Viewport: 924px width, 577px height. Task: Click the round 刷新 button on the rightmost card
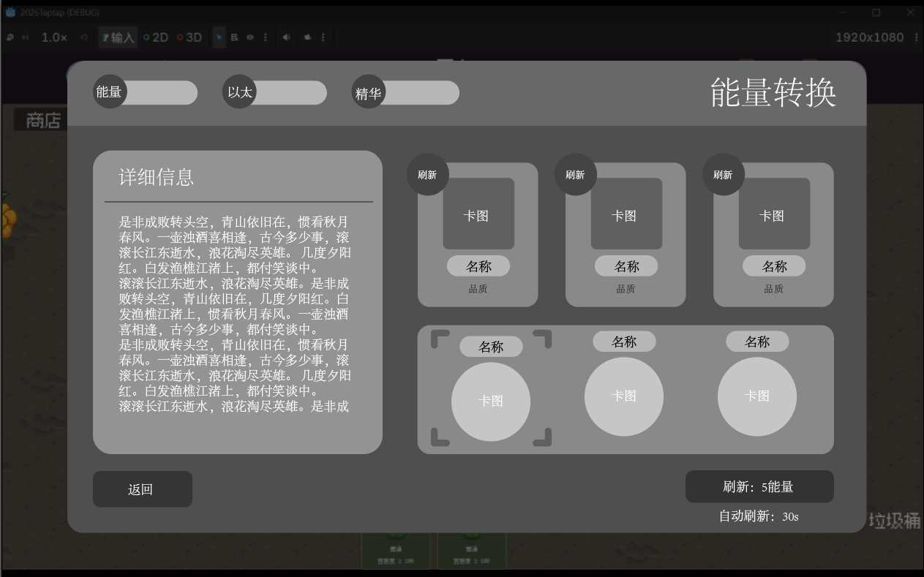click(724, 175)
